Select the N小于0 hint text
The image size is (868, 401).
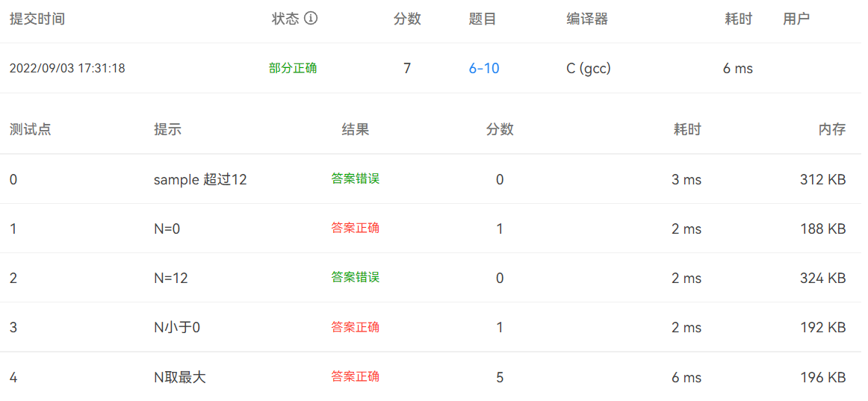coord(177,327)
